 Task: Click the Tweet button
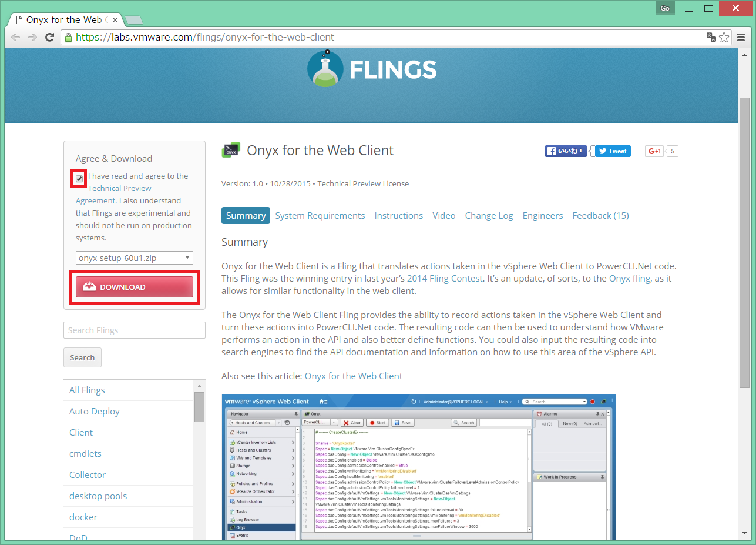click(x=613, y=151)
